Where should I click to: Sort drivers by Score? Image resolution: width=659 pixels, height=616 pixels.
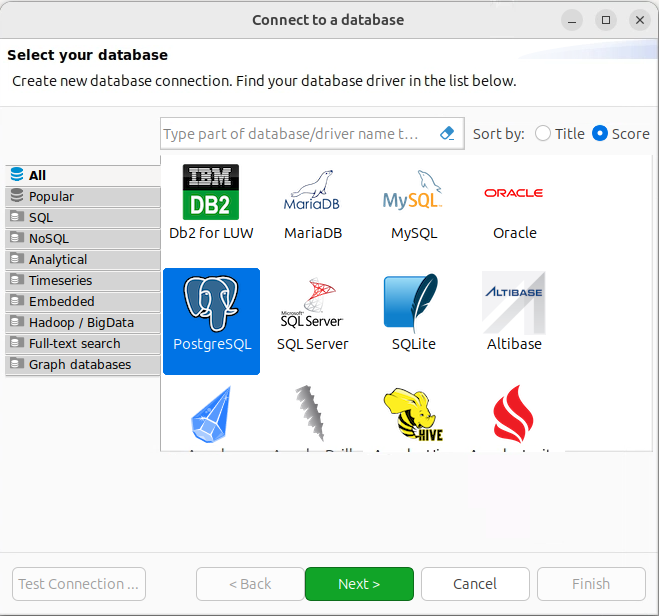coord(600,133)
